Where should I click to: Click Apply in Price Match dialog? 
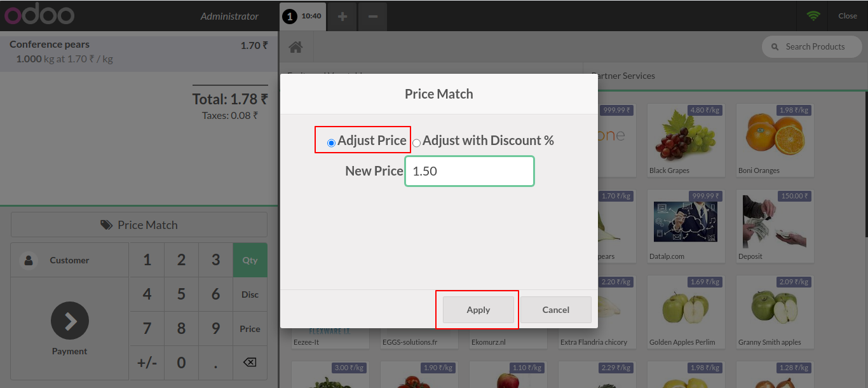tap(478, 310)
